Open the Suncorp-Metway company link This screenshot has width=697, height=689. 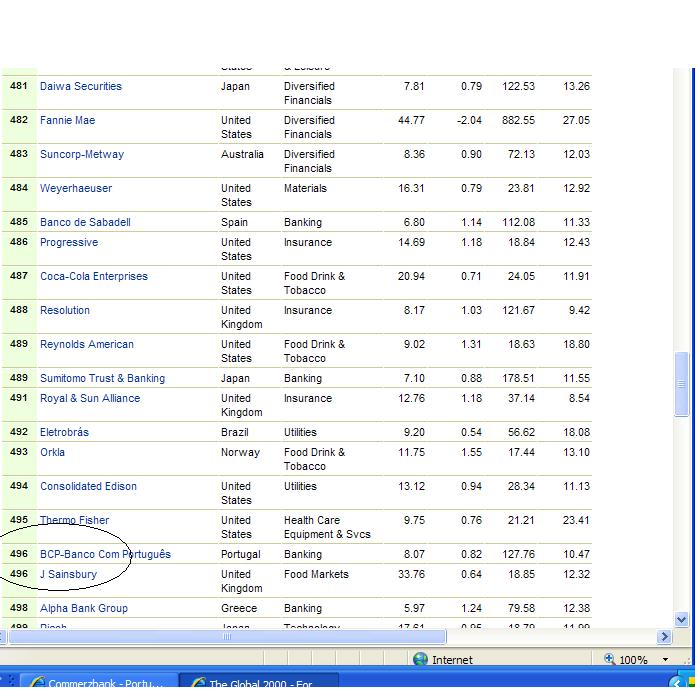[x=82, y=154]
